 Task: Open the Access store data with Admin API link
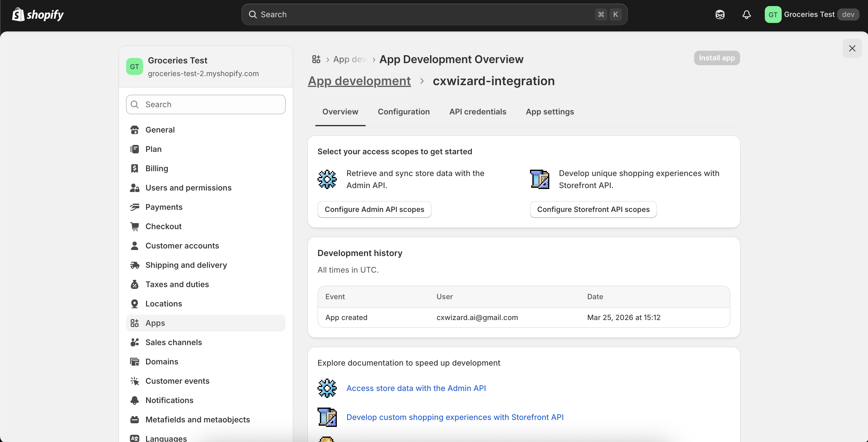click(x=416, y=388)
